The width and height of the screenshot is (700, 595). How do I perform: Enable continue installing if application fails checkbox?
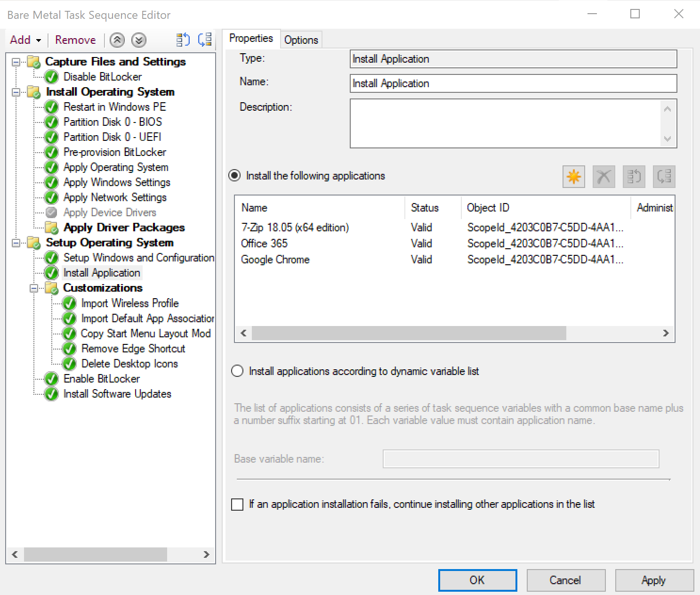[237, 505]
